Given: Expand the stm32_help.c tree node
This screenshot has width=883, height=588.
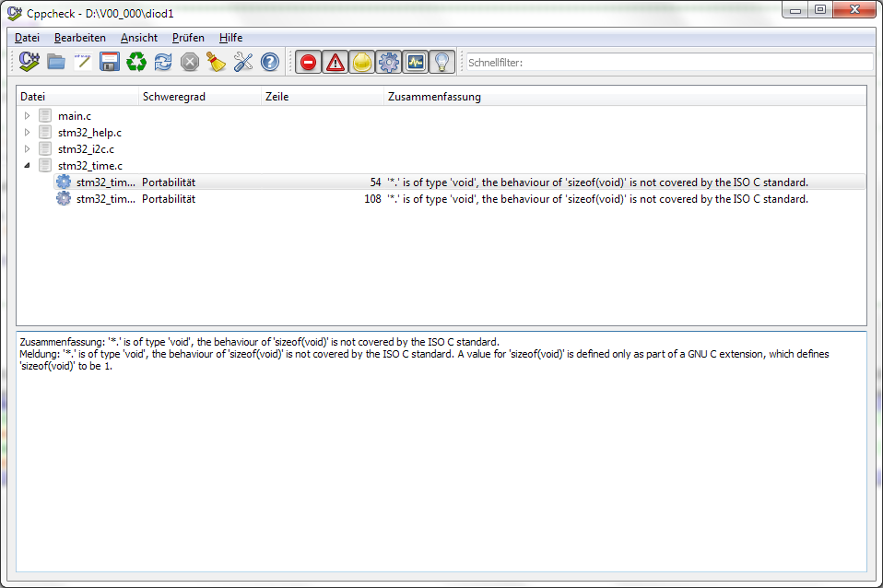Looking at the screenshot, I should [x=27, y=133].
